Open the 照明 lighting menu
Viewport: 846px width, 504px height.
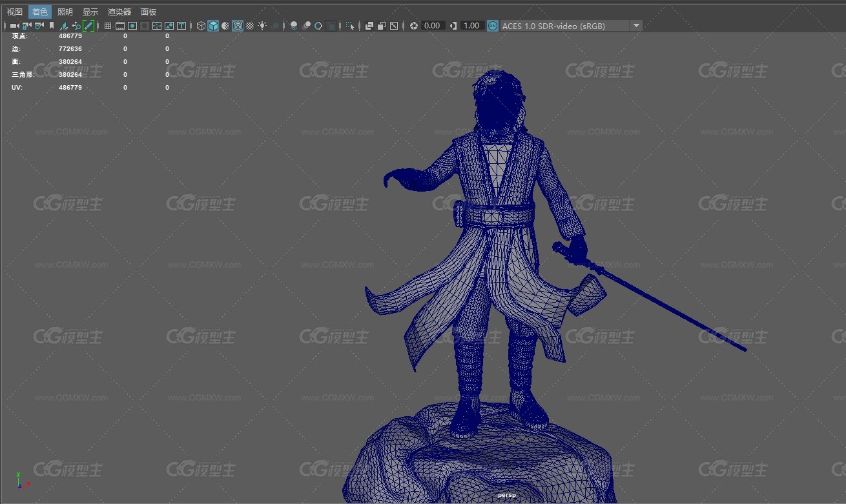point(65,12)
